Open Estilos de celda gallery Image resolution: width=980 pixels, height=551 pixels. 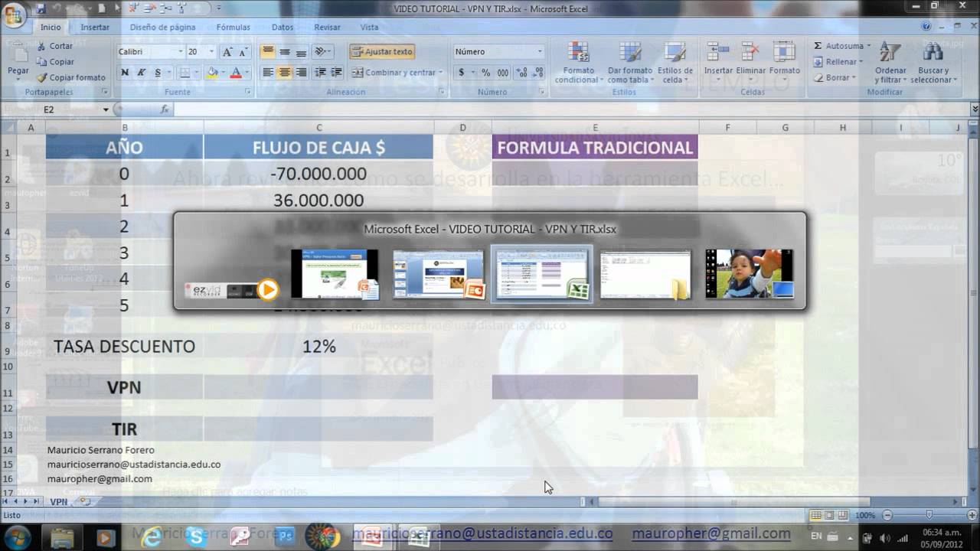675,64
